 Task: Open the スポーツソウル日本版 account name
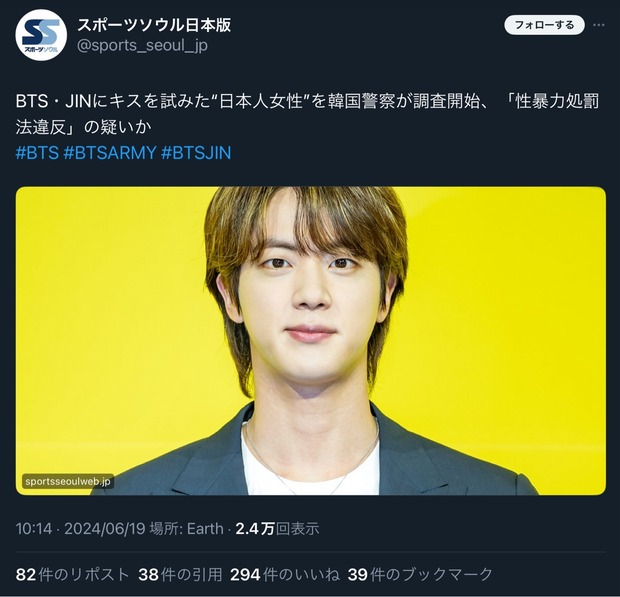[x=154, y=25]
